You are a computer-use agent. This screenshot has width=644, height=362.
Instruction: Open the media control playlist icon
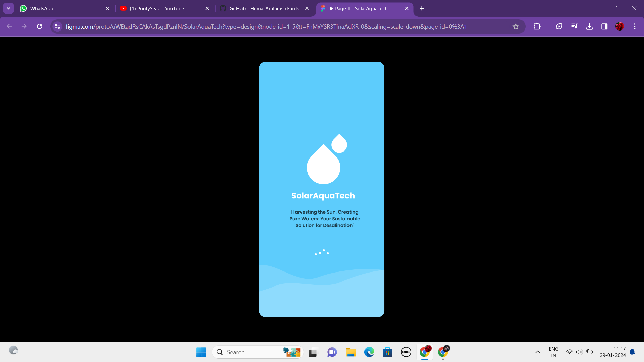coord(574,26)
